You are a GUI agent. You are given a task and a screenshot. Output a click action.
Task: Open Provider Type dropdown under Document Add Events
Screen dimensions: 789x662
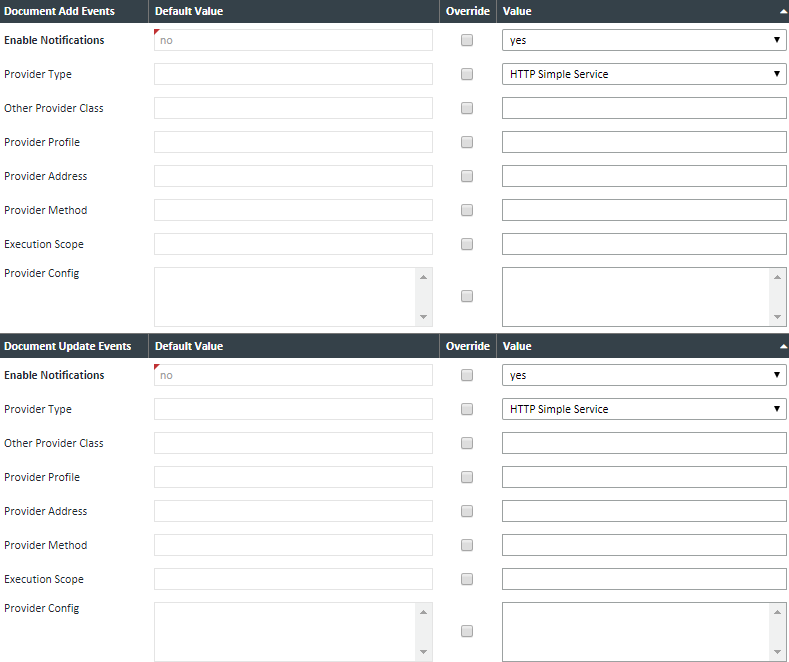[x=643, y=74]
